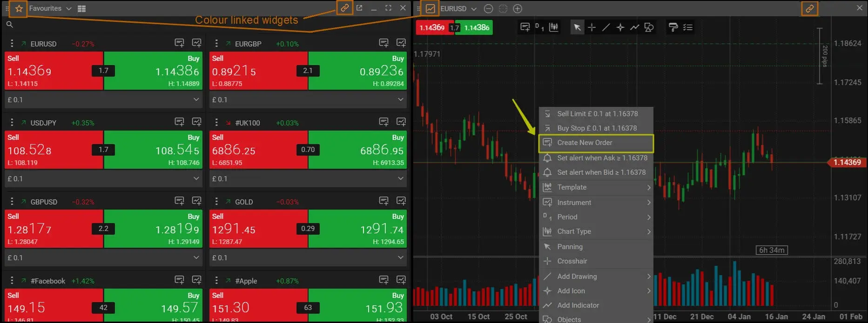Click the 1.14369 price marker on the chart axis

(847, 162)
